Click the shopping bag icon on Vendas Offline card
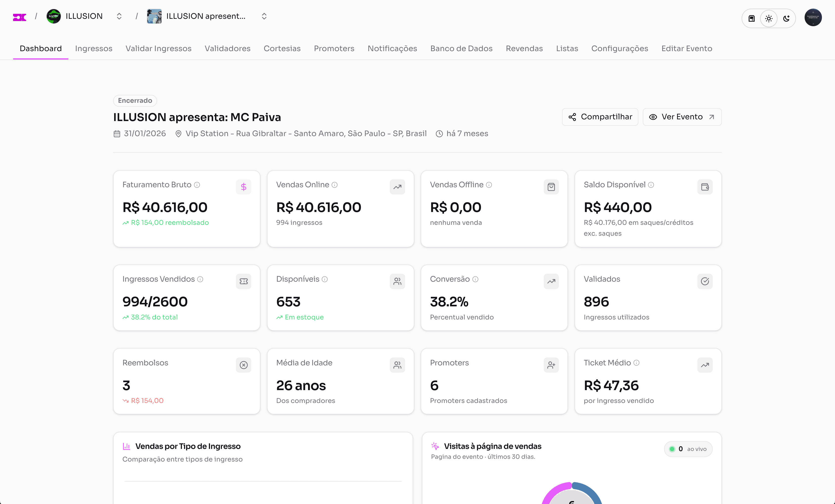Image resolution: width=835 pixels, height=504 pixels. point(551,187)
